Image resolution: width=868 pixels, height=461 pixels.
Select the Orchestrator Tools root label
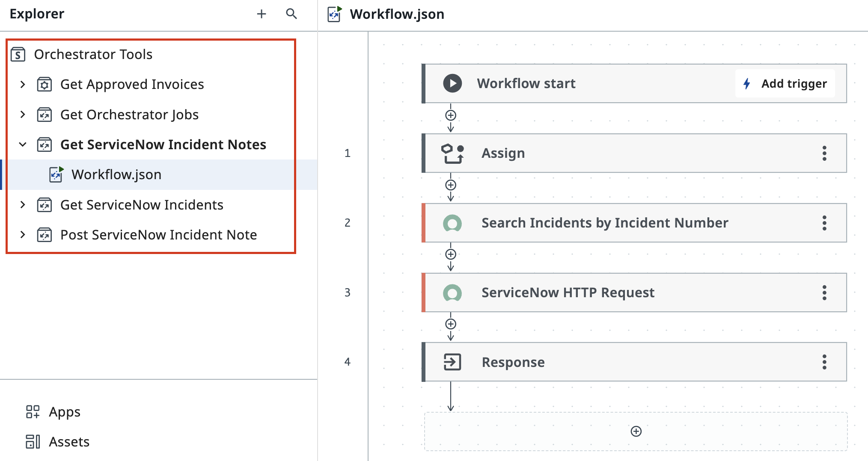[x=93, y=54]
